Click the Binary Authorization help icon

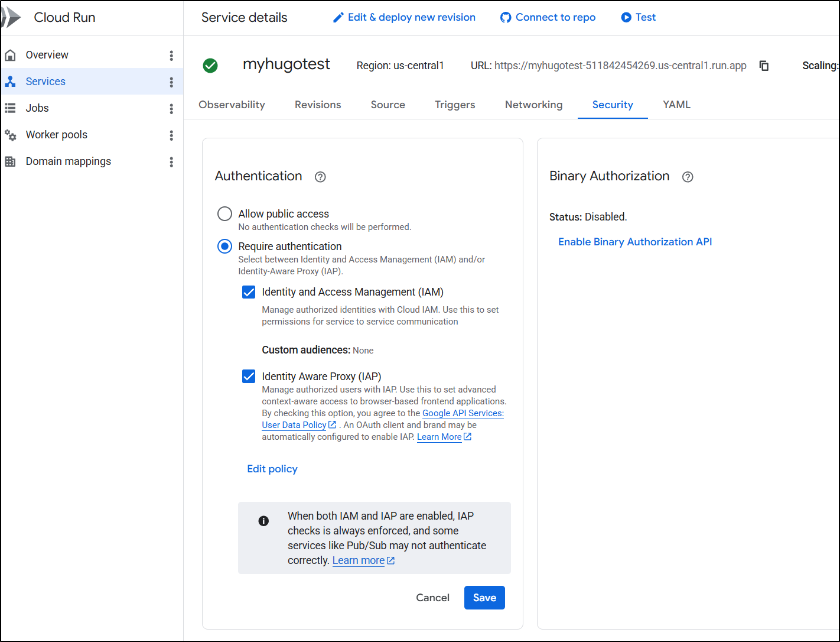(x=688, y=177)
